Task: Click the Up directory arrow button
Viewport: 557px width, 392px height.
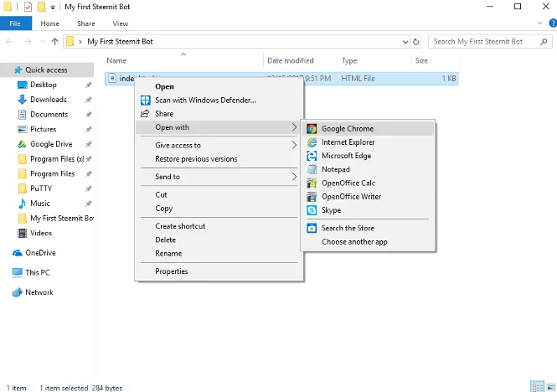Action: pos(55,41)
